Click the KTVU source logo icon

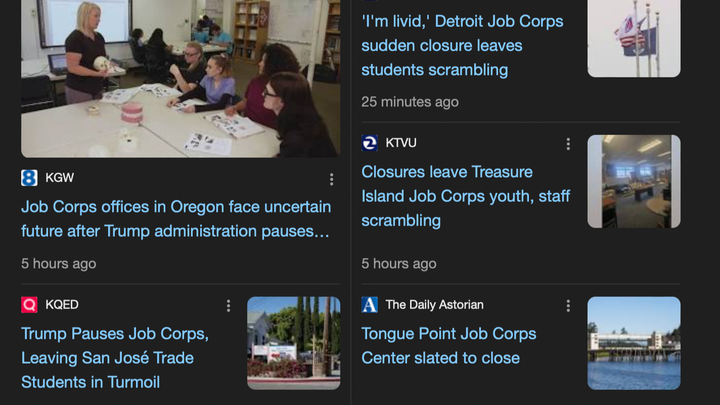[x=370, y=143]
